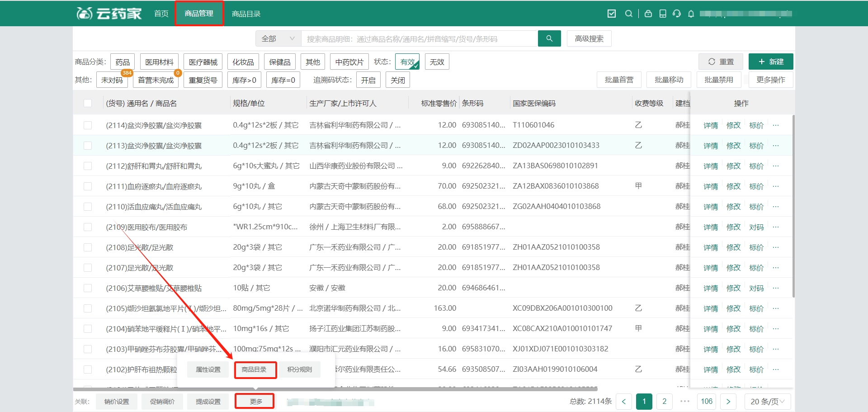Image resolution: width=868 pixels, height=412 pixels.
Task: Click the 高级搜索 button
Action: [x=589, y=39]
